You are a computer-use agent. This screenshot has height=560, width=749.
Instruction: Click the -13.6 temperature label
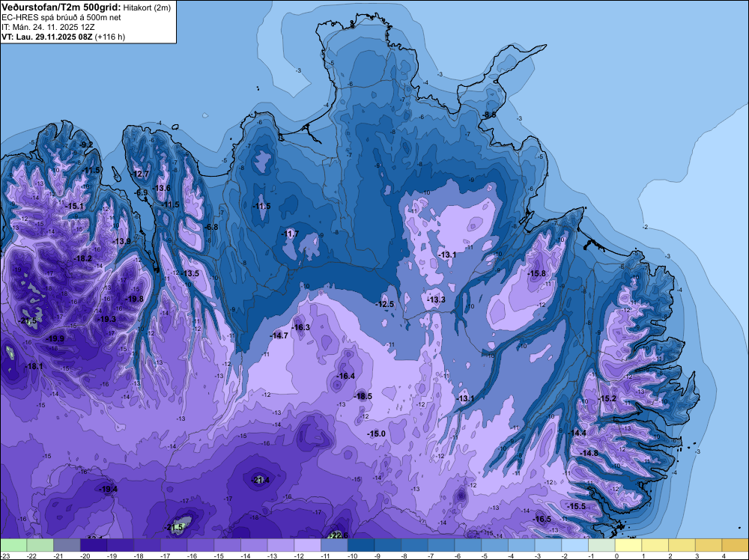tap(162, 188)
